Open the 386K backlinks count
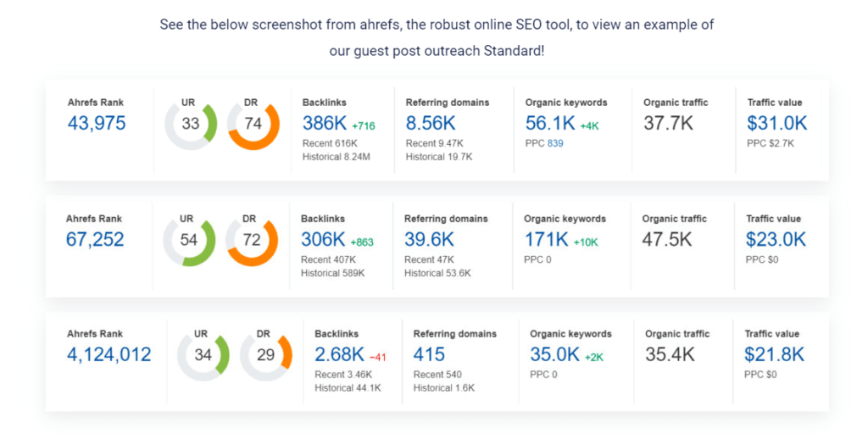 324,123
